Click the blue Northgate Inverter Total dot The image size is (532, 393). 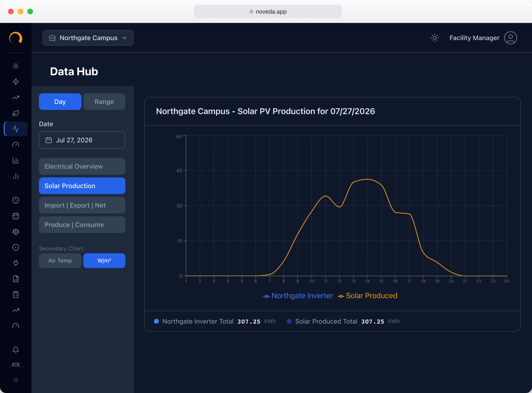pos(156,321)
